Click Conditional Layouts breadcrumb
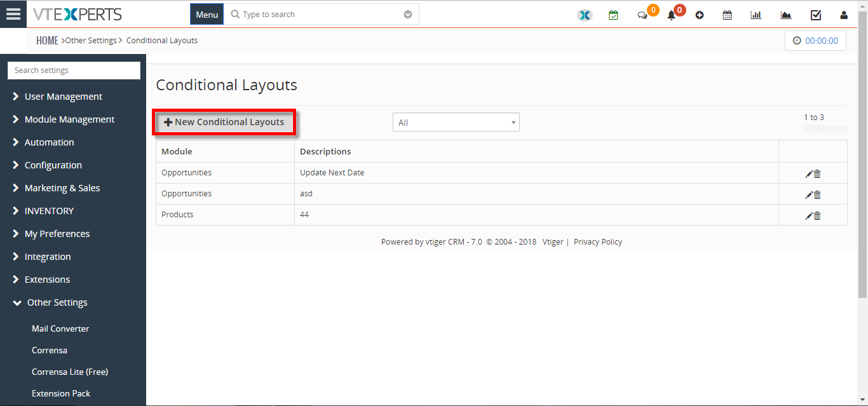Image resolution: width=868 pixels, height=406 pixels. 162,41
